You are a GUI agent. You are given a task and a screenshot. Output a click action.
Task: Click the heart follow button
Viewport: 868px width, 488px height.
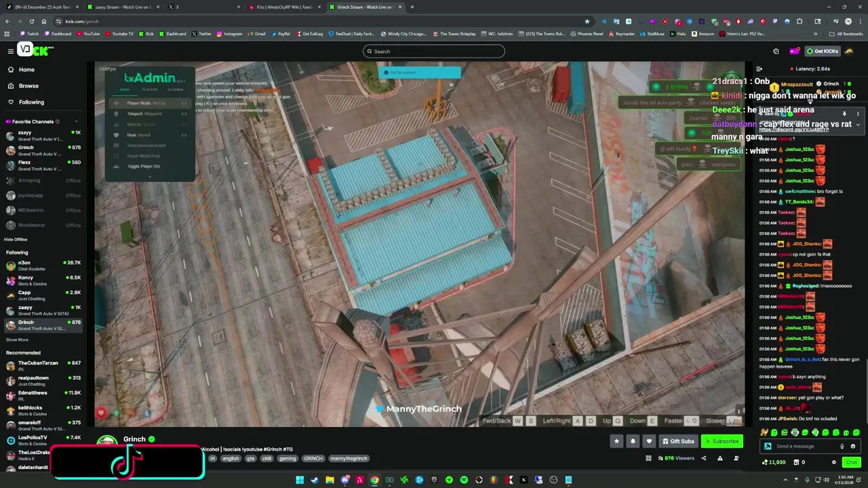[649, 441]
